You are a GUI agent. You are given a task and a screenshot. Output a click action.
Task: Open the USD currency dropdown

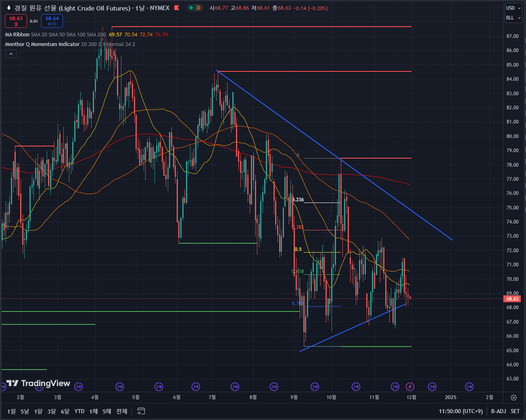click(x=513, y=8)
